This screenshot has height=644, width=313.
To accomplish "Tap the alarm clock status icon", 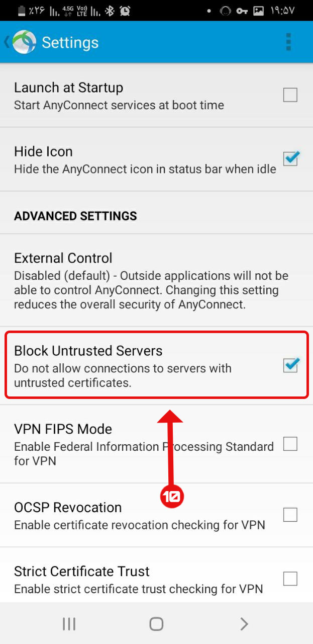I will coord(126,10).
